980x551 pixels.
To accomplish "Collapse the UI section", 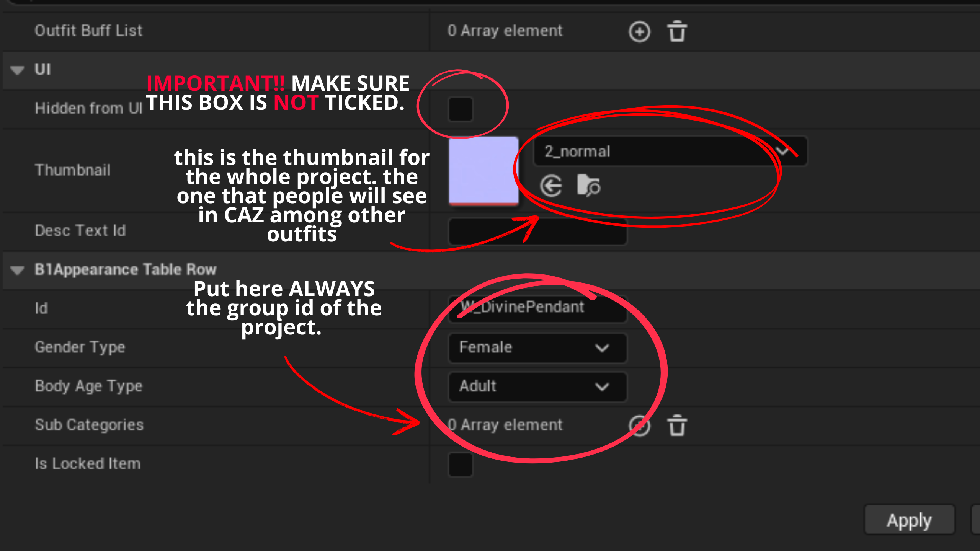I will pos(18,70).
